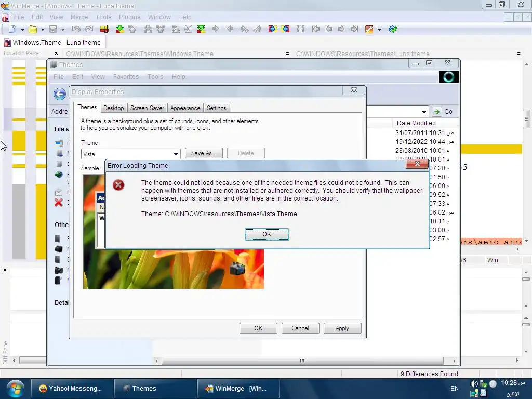Screen dimensions: 532x399
Task: Click the Yahoo! Messenger taskbar button
Action: click(72, 389)
